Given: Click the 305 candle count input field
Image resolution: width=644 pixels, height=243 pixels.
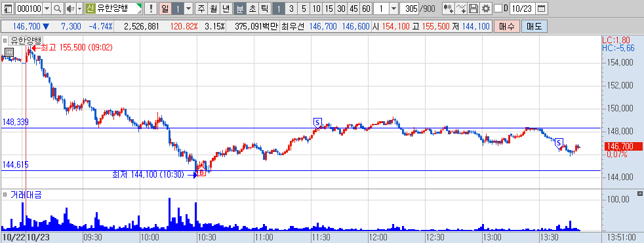Looking at the screenshot, I should point(409,9).
